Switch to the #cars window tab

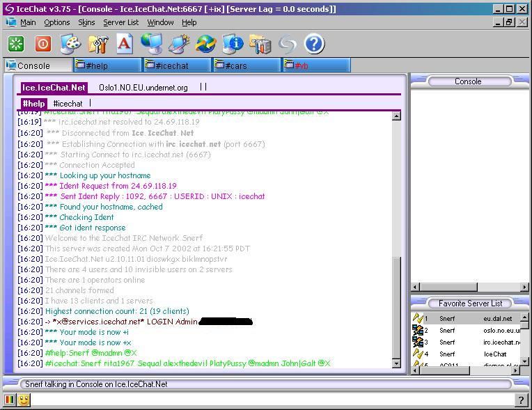(247, 65)
